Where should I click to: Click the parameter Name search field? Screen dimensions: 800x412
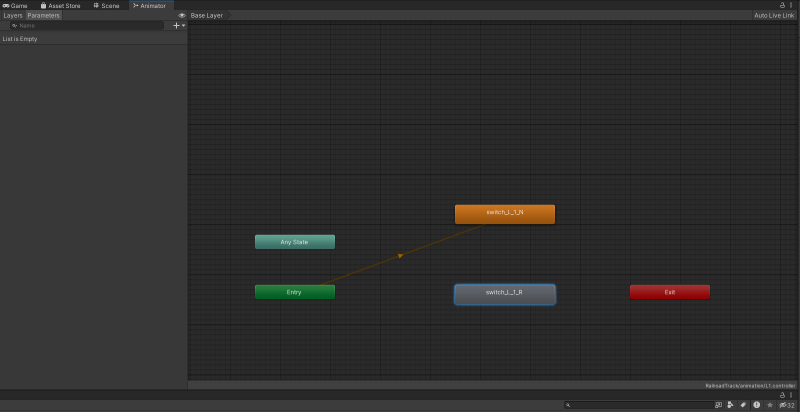tap(87, 25)
